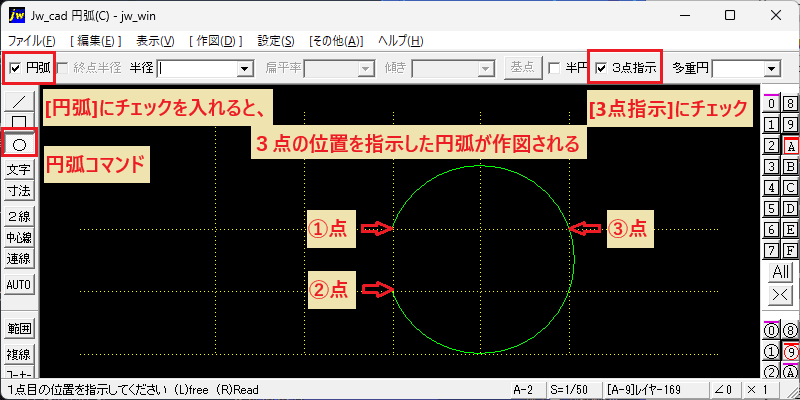The image size is (800, 400).
Task: Click the S=1/50 scale status button
Action: pos(572,390)
